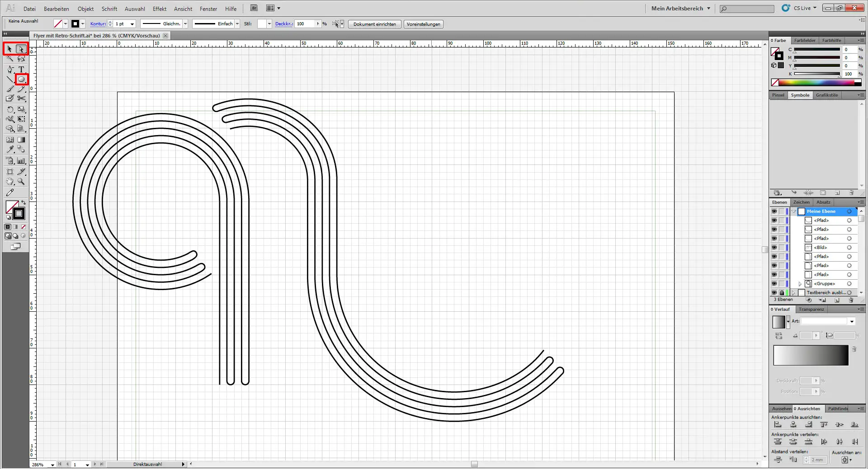
Task: Click the Voreinstellungen button
Action: (423, 24)
